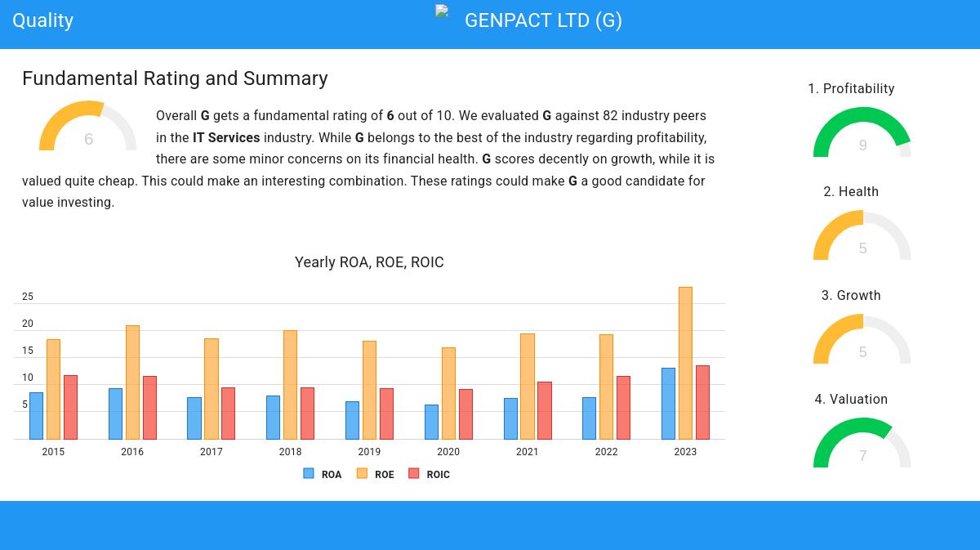Click the Genpact logo icon in header
This screenshot has height=550, width=980.
click(442, 11)
